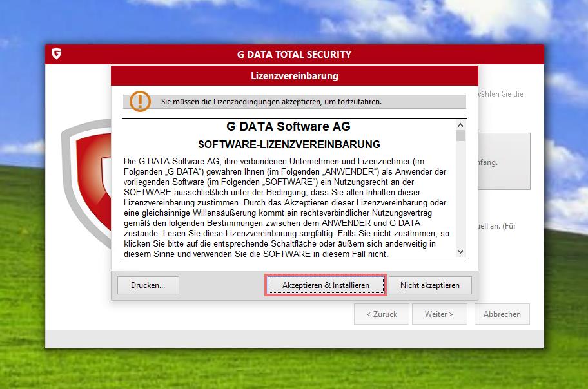The height and width of the screenshot is (389, 588).
Task: Go back with the Zurück button
Action: [x=382, y=314]
